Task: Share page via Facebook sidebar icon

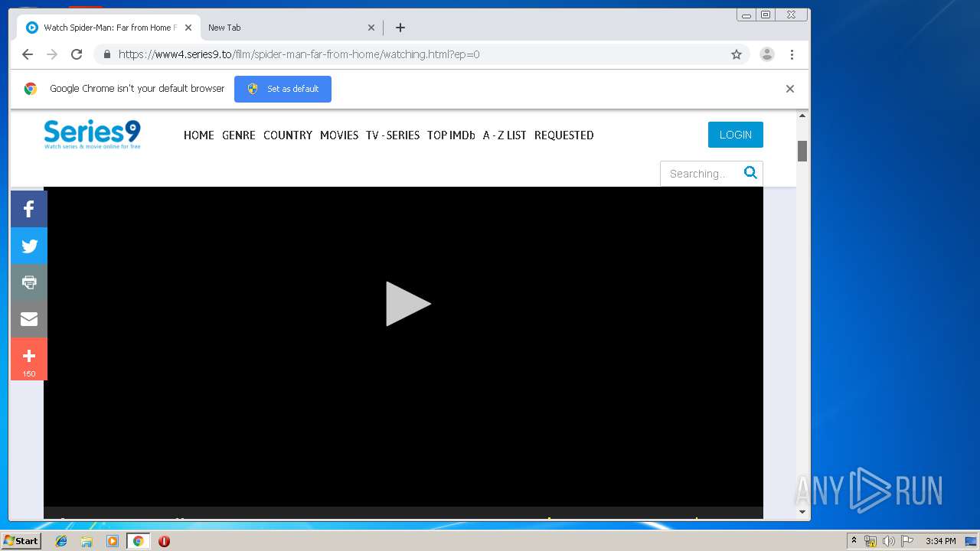Action: point(29,209)
